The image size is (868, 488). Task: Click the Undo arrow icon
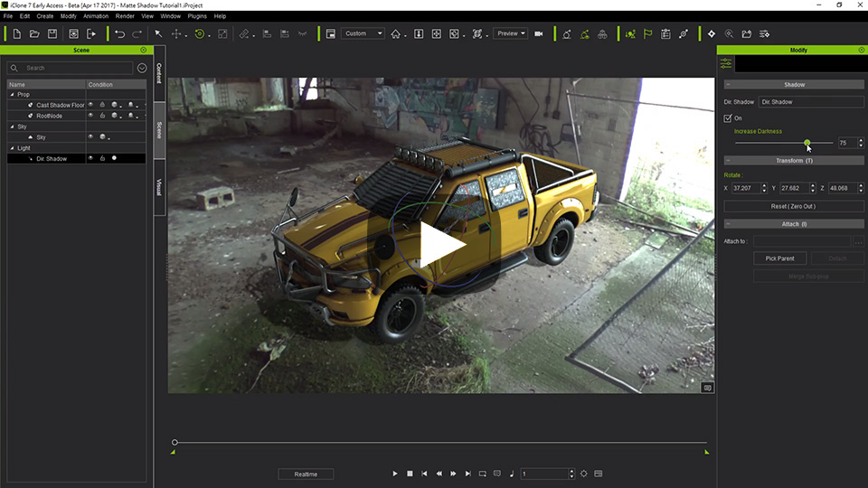tap(119, 33)
